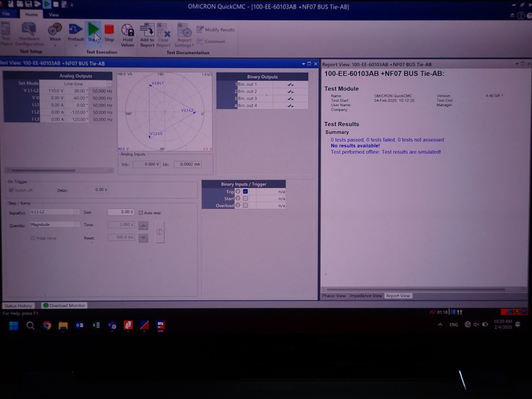
Task: Open the Signal(s) V L1-L2 dropdown
Action: click(x=77, y=212)
